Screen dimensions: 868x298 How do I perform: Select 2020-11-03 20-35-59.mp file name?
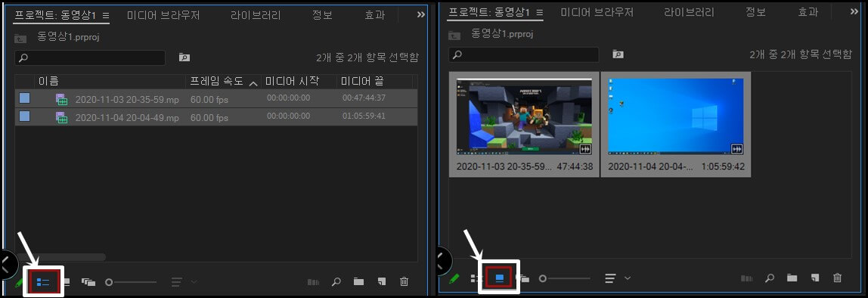click(127, 101)
